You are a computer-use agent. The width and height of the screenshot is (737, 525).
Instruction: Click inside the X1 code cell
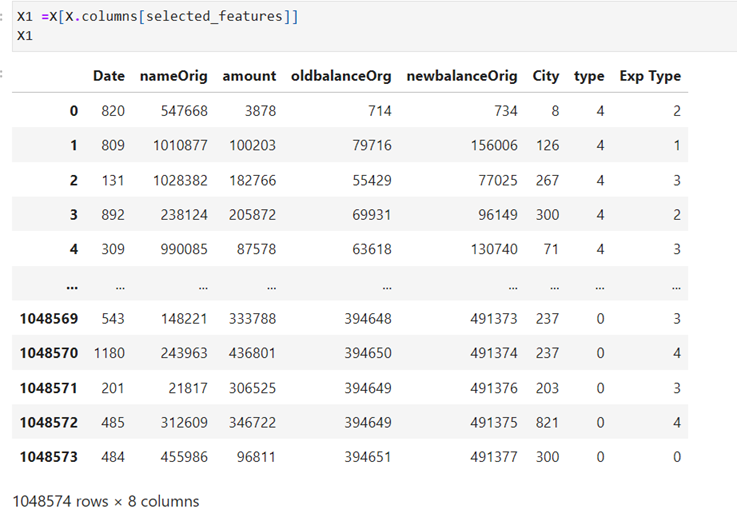click(374, 26)
